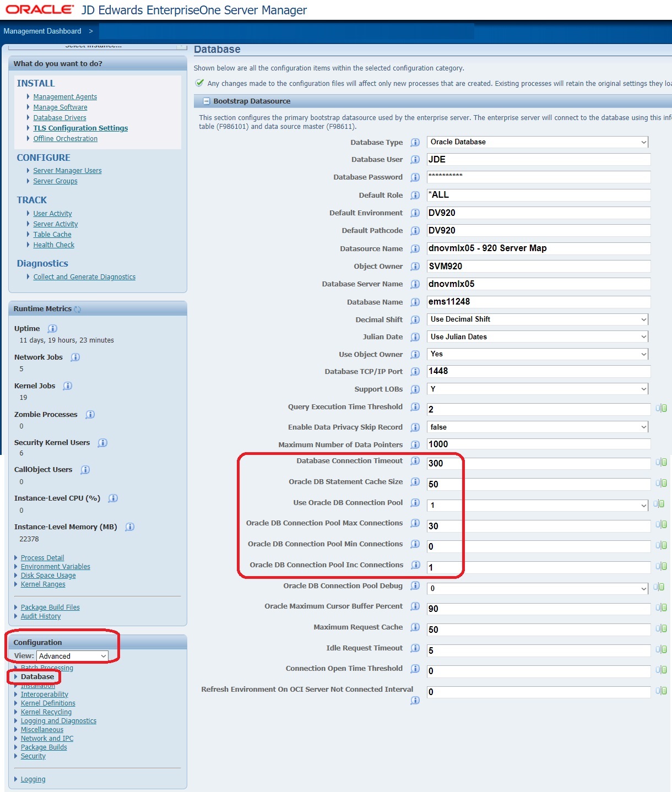
Task: Click the info icon beside Object Owner
Action: pos(415,267)
